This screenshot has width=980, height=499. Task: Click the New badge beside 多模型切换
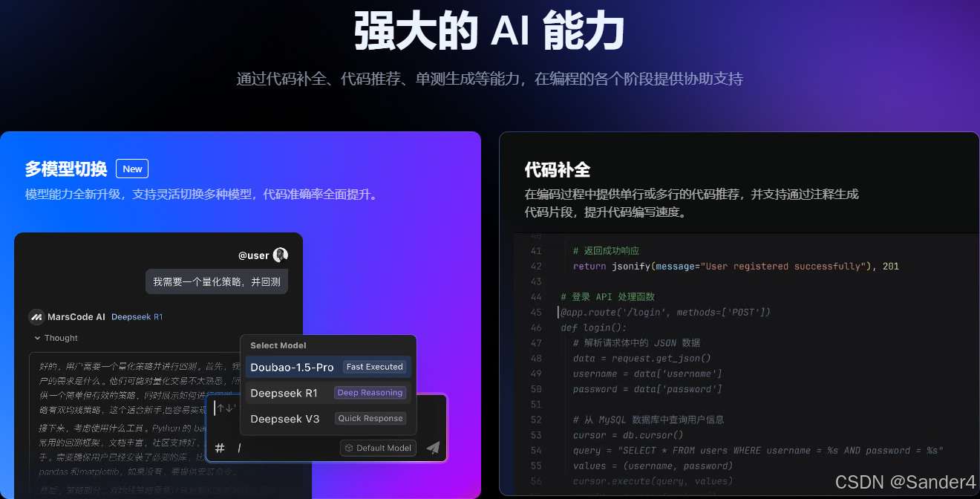[132, 169]
